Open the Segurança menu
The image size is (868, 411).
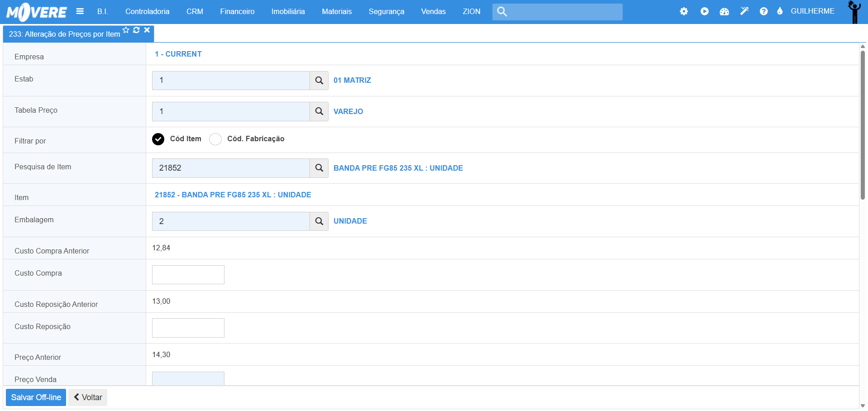coord(386,11)
